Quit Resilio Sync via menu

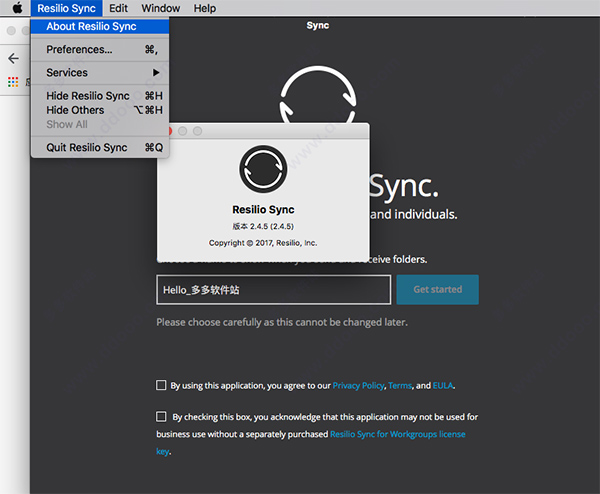100,147
